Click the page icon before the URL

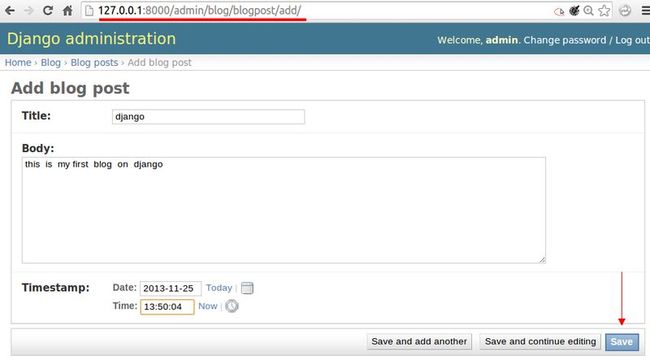pyautogui.click(x=89, y=10)
